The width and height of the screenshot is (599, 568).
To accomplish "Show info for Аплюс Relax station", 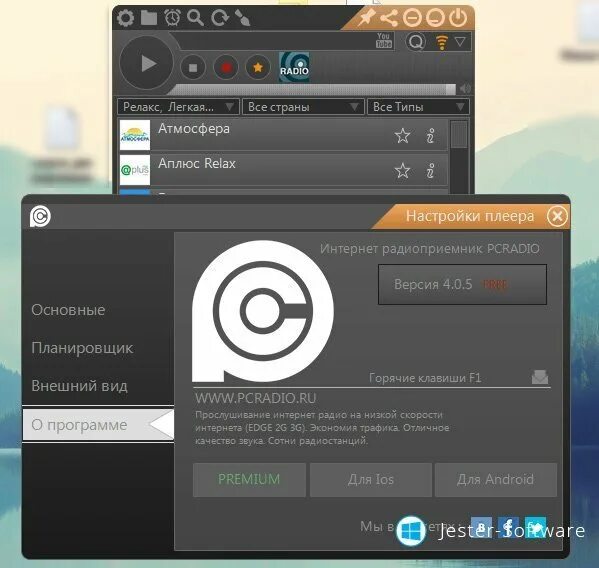I will click(431, 171).
